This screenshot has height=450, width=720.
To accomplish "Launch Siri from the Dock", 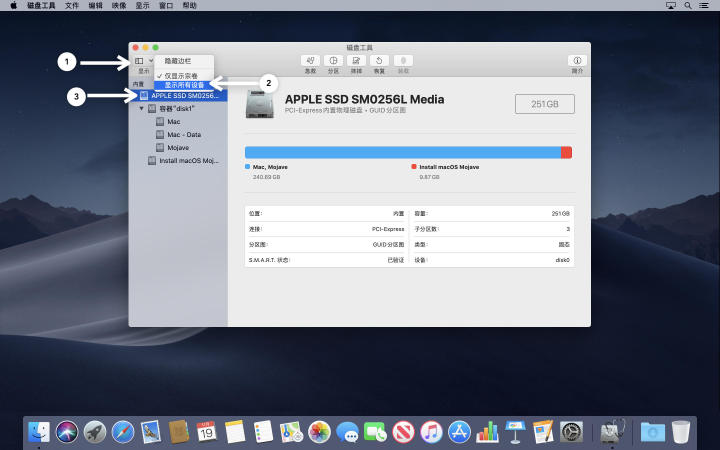I will pos(67,432).
